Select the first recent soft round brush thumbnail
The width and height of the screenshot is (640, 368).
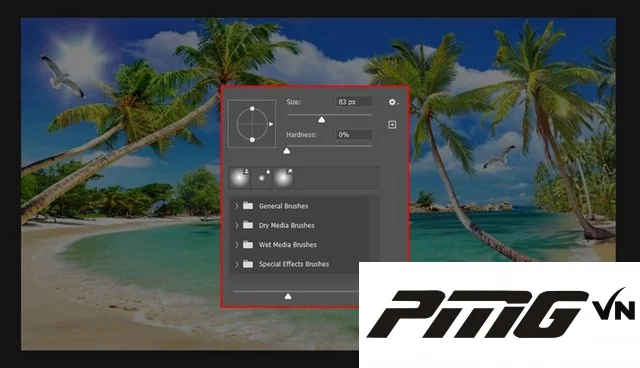[x=239, y=178]
